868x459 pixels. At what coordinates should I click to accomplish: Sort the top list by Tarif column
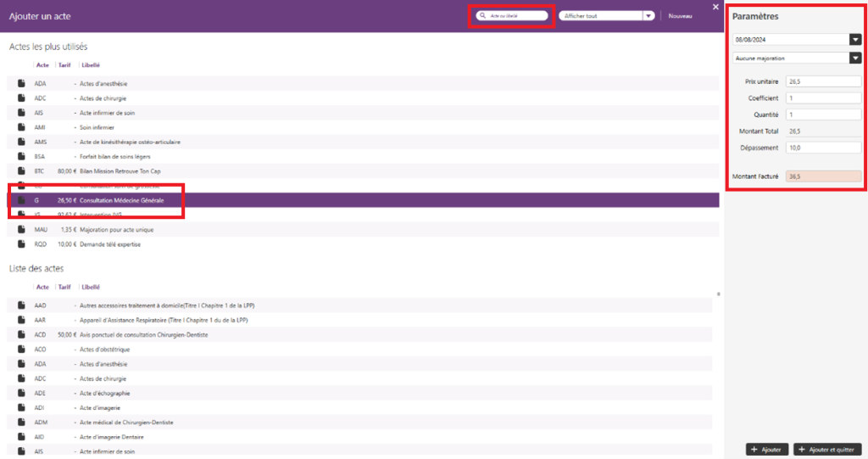pyautogui.click(x=64, y=64)
